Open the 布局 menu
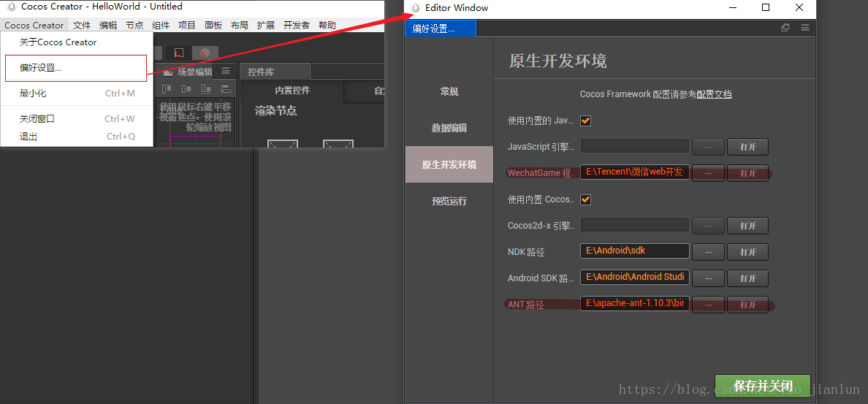The image size is (868, 404). tap(240, 25)
